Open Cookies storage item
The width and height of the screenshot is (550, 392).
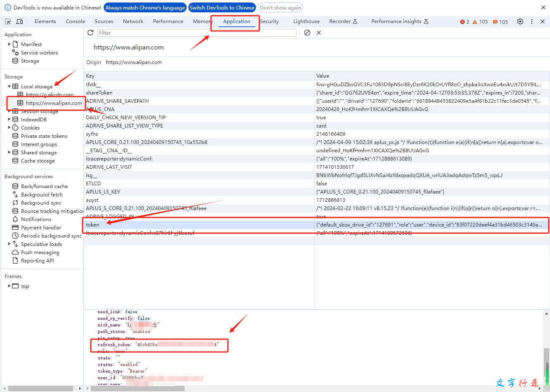(30, 128)
